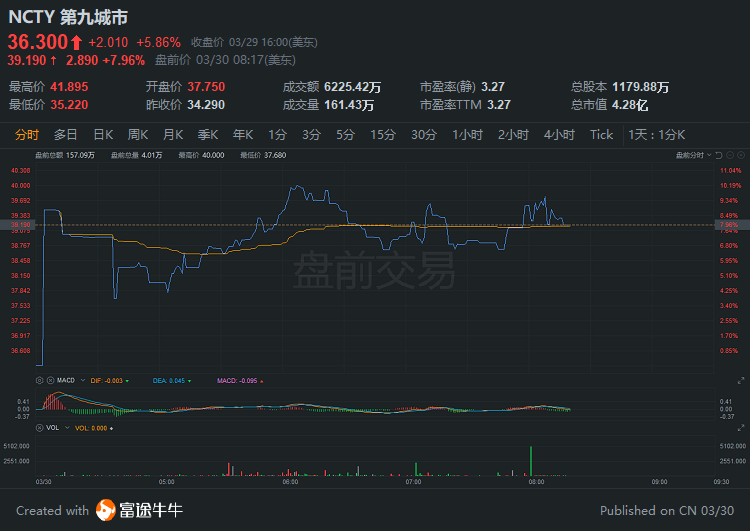Open the 盘前分时 session dropdown
750x531 pixels.
tap(693, 155)
